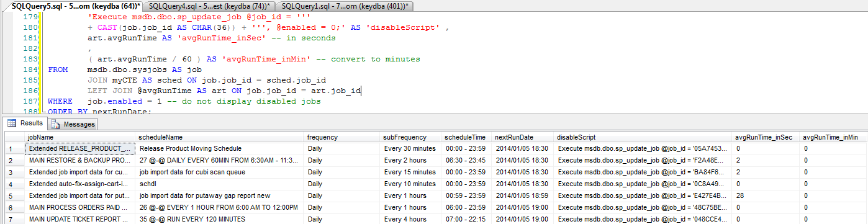Click the Messages tab icon

(x=56, y=124)
